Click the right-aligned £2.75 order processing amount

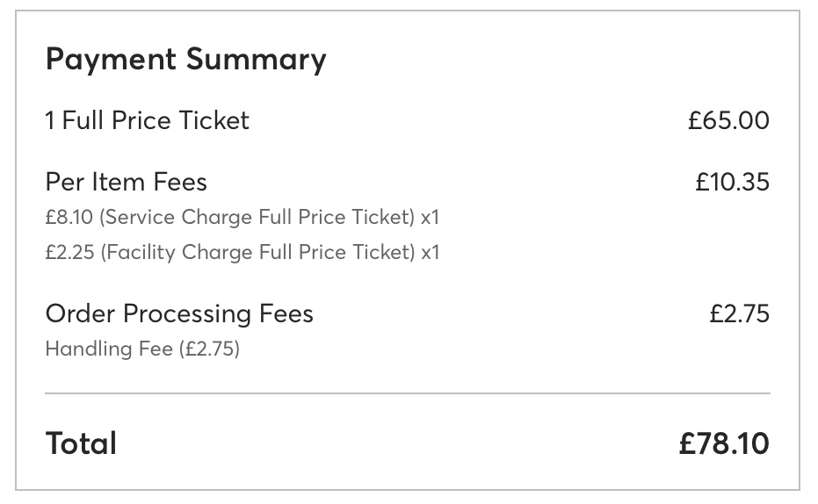739,313
